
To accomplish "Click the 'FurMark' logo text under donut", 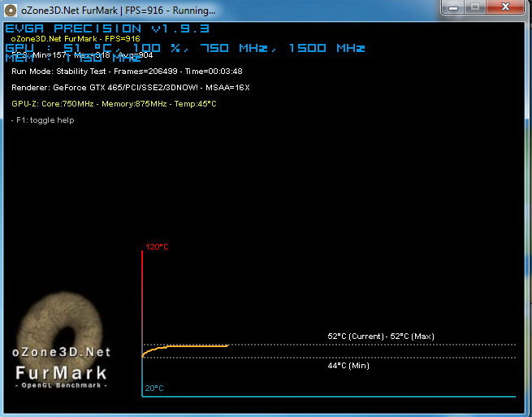I will coord(62,373).
